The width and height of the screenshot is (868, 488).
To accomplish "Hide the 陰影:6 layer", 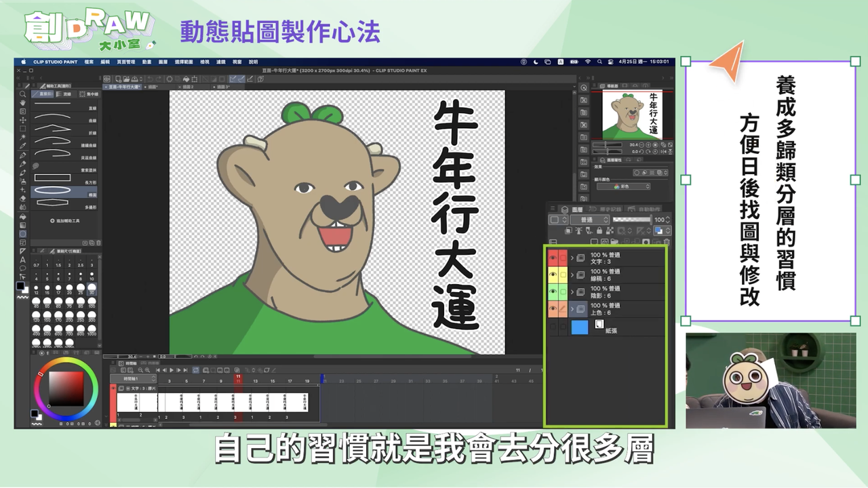I will pos(553,291).
